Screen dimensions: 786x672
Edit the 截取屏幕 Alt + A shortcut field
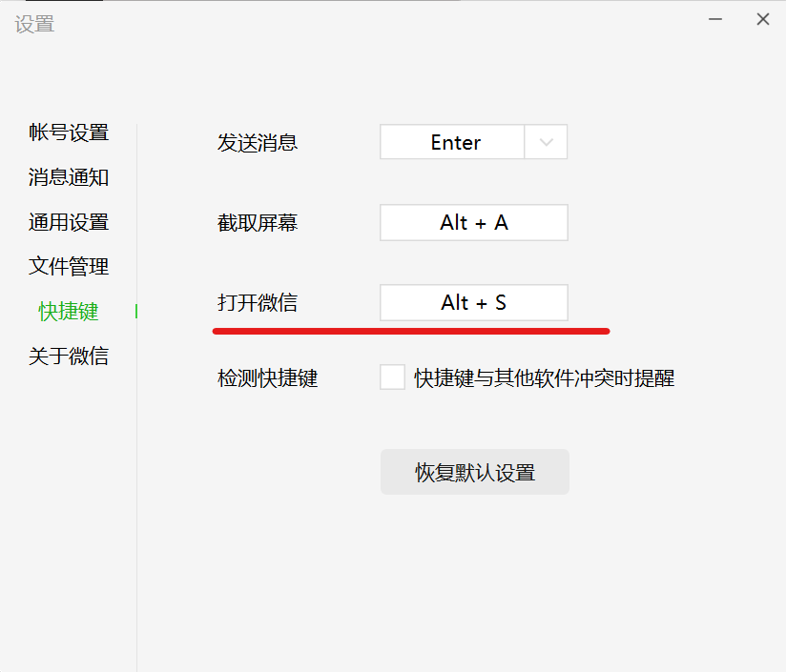[x=474, y=222]
